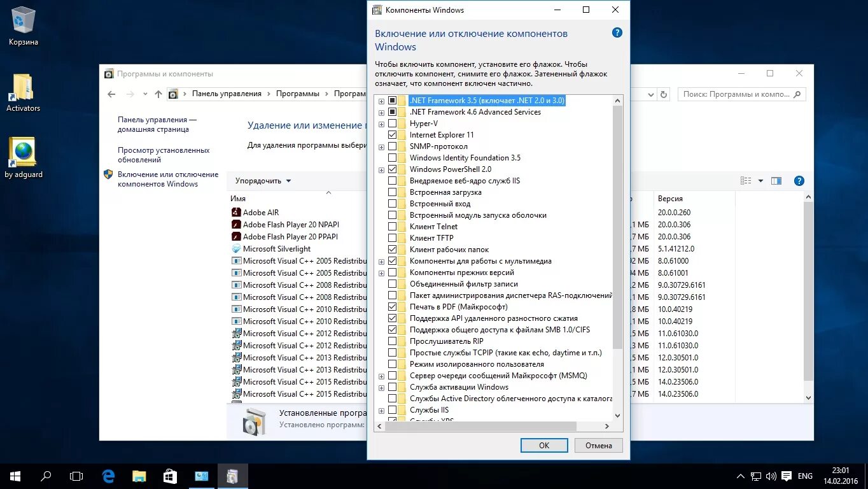Open File Explorer from the taskbar

[x=139, y=476]
